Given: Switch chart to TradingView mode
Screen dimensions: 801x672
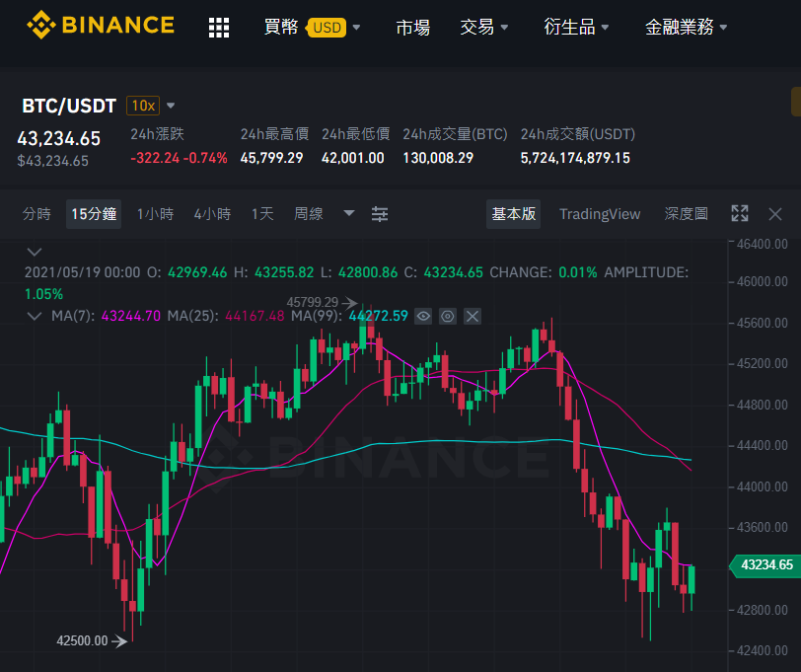Looking at the screenshot, I should [600, 214].
